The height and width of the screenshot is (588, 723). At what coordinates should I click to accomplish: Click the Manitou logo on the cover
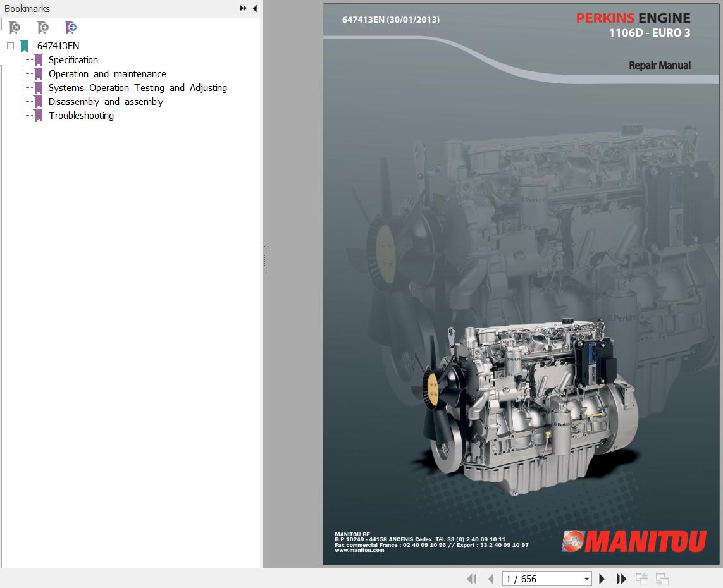[634, 541]
